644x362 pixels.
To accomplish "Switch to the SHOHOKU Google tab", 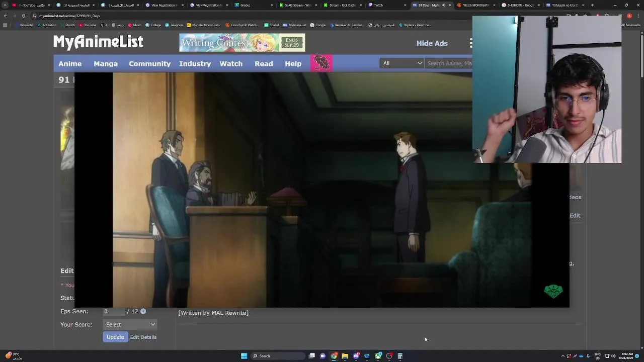I will click(520, 5).
